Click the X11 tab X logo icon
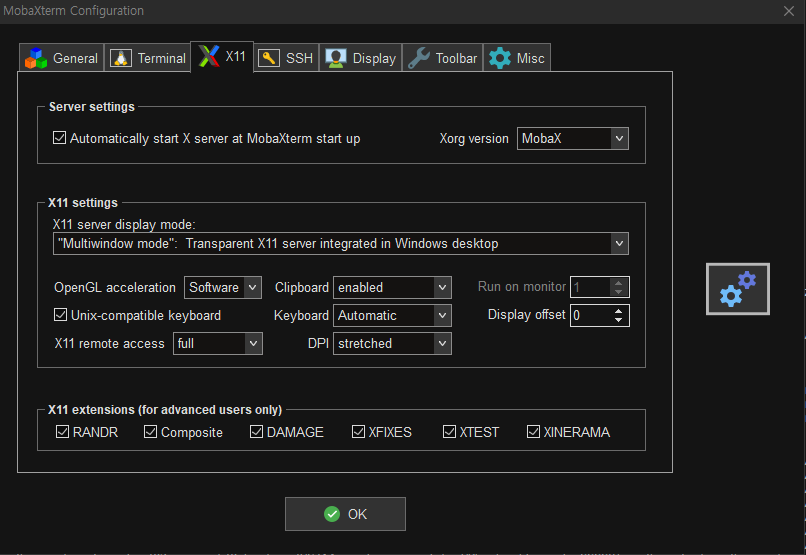Image resolution: width=806 pixels, height=555 pixels. tap(209, 56)
